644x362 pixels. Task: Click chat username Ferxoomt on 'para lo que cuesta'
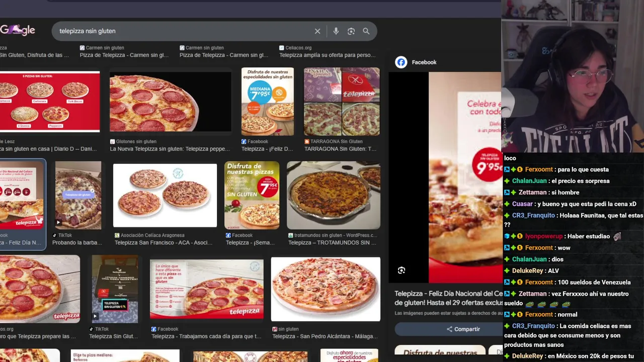pos(539,170)
